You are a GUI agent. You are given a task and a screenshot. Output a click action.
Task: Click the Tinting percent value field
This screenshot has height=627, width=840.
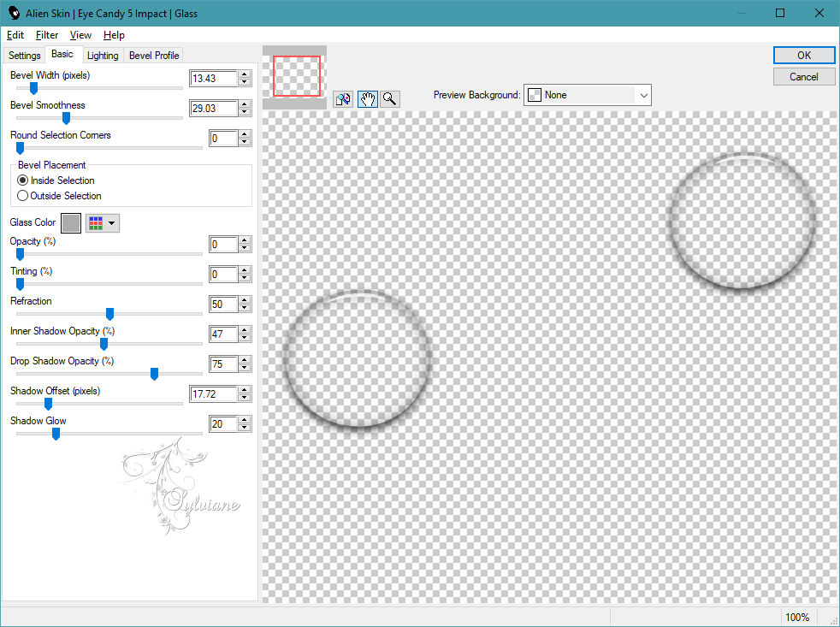(x=223, y=275)
